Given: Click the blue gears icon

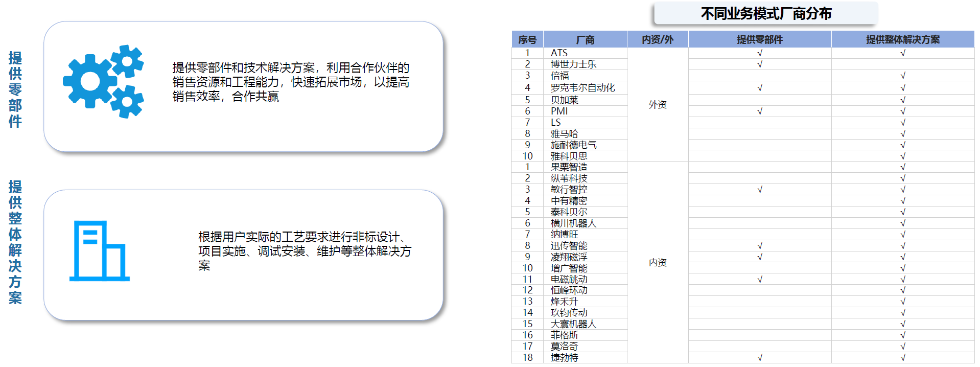Looking at the screenshot, I should [103, 82].
